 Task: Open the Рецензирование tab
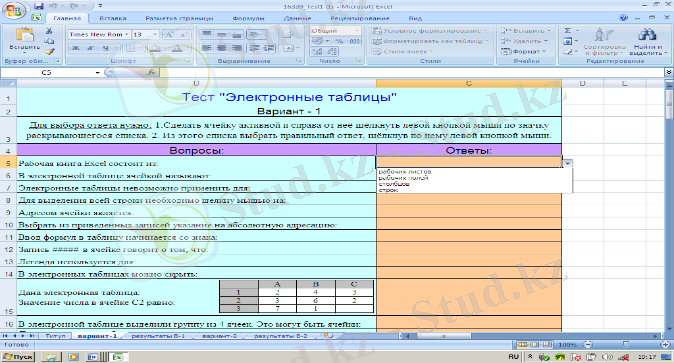coord(360,18)
